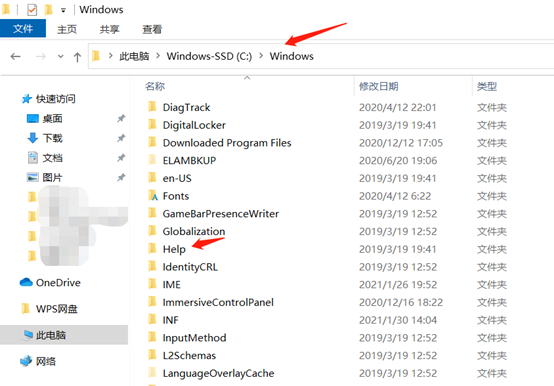
Task: Open 下载 in quick access
Action: coord(52,138)
